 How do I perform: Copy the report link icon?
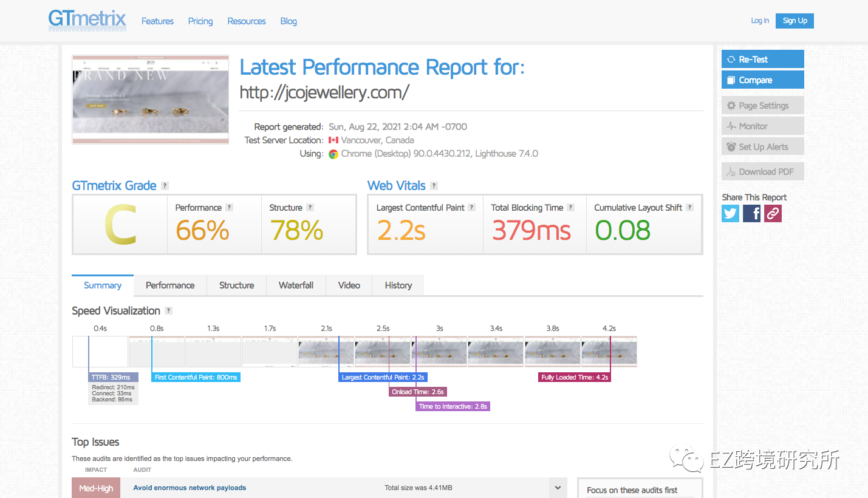[773, 213]
